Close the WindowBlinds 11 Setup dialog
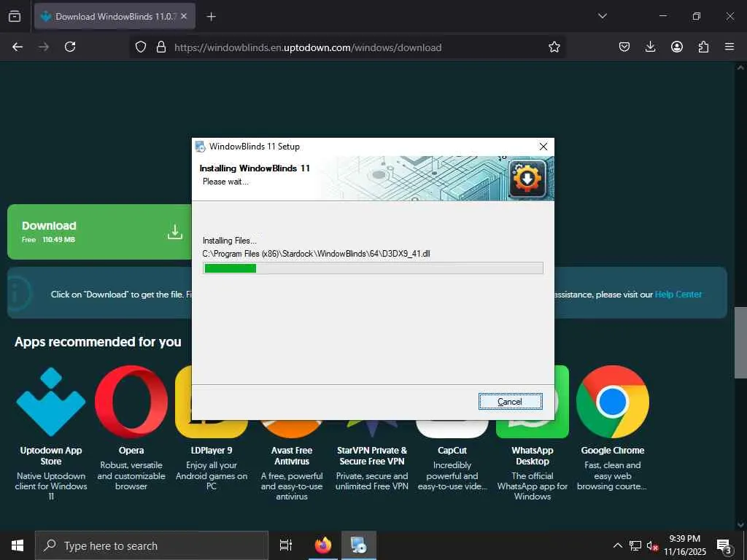This screenshot has height=560, width=747. click(543, 147)
